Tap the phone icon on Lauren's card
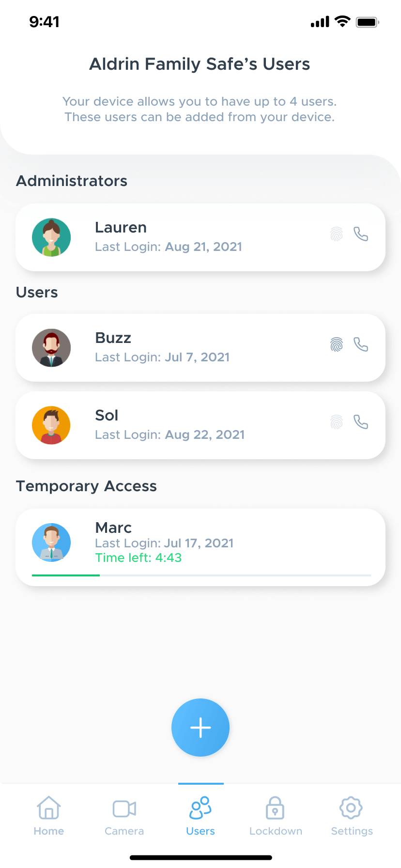Viewport: 401px width, 868px height. pyautogui.click(x=361, y=234)
